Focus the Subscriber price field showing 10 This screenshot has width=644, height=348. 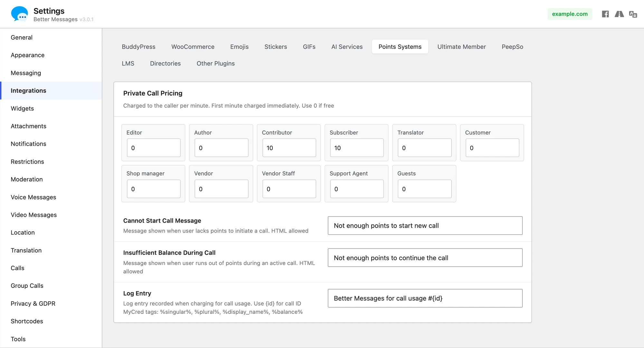point(357,148)
